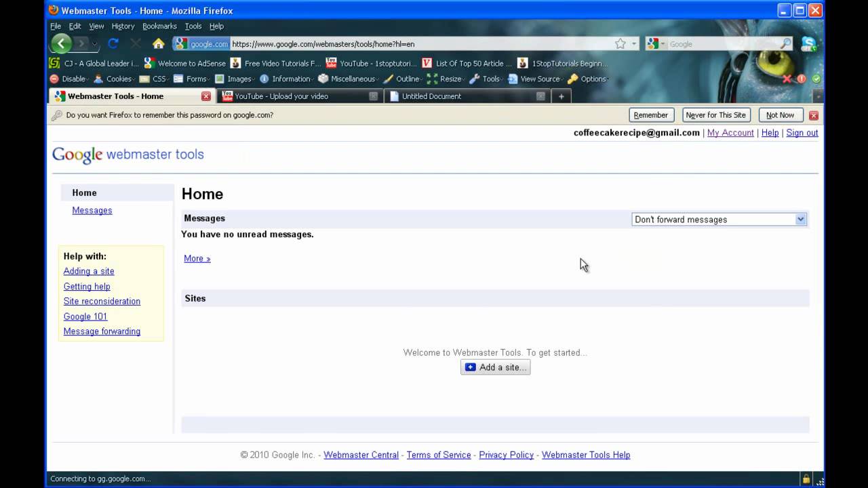Open the My Account link
868x488 pixels.
(730, 133)
